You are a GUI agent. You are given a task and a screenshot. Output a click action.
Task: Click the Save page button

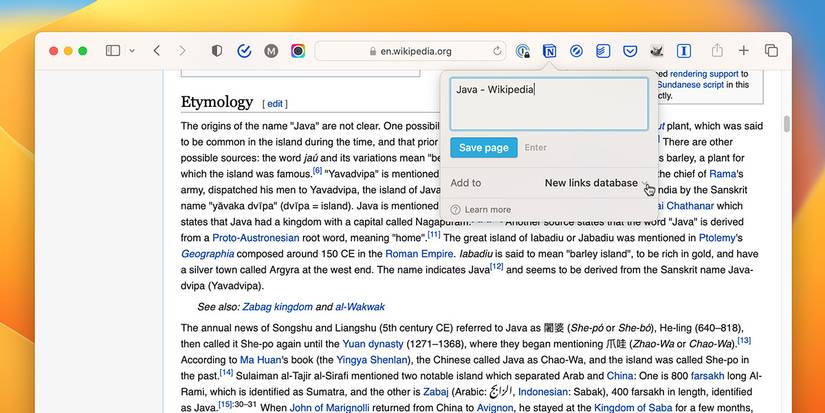coord(484,148)
